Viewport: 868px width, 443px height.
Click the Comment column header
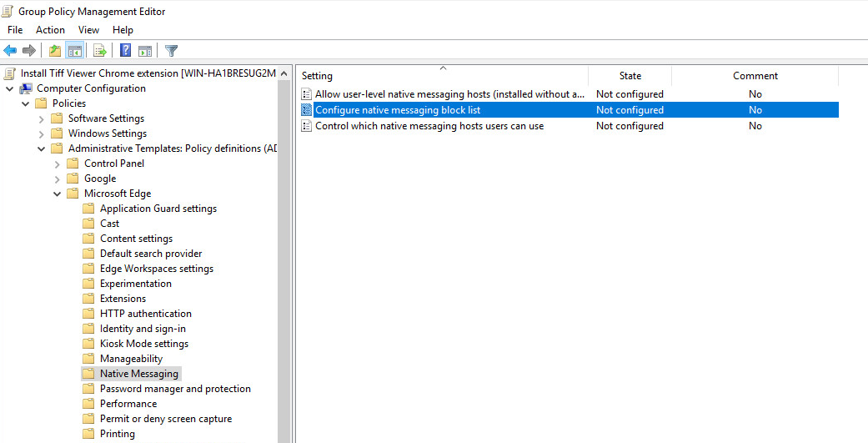tap(755, 76)
